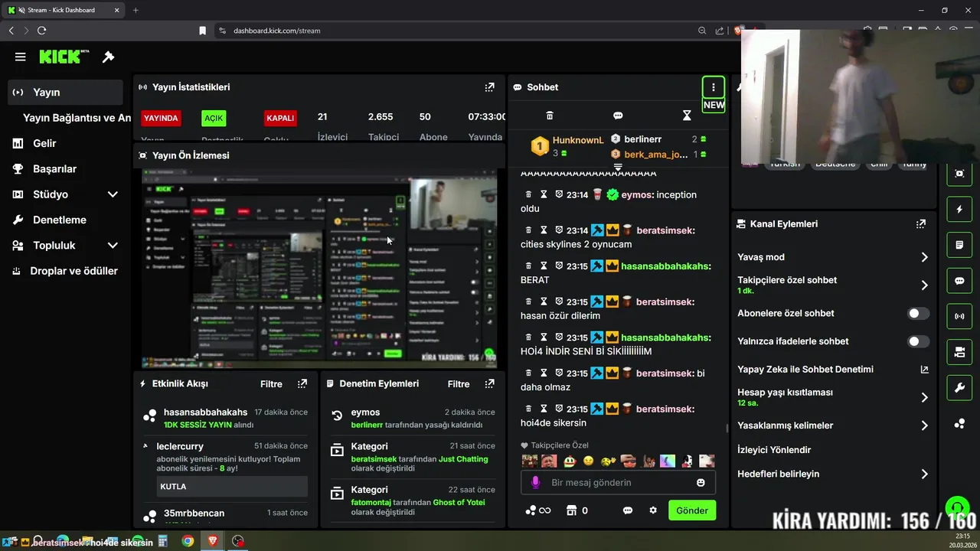Click the chat clear trash icon
The height and width of the screenshot is (551, 980).
click(549, 116)
